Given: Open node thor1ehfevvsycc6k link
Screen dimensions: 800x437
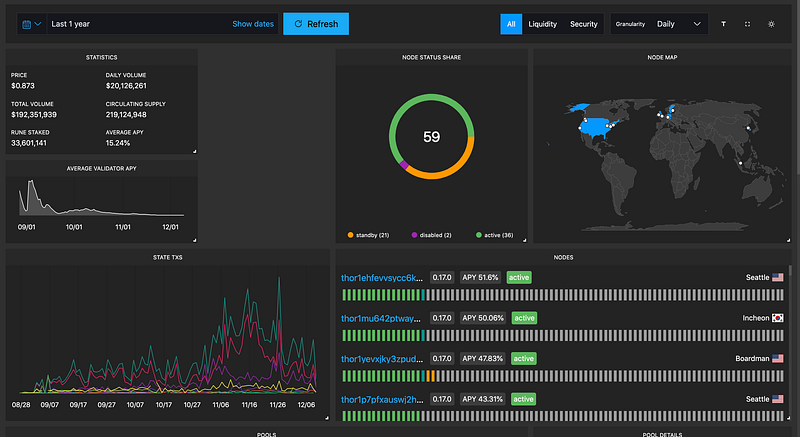Looking at the screenshot, I should pos(383,277).
